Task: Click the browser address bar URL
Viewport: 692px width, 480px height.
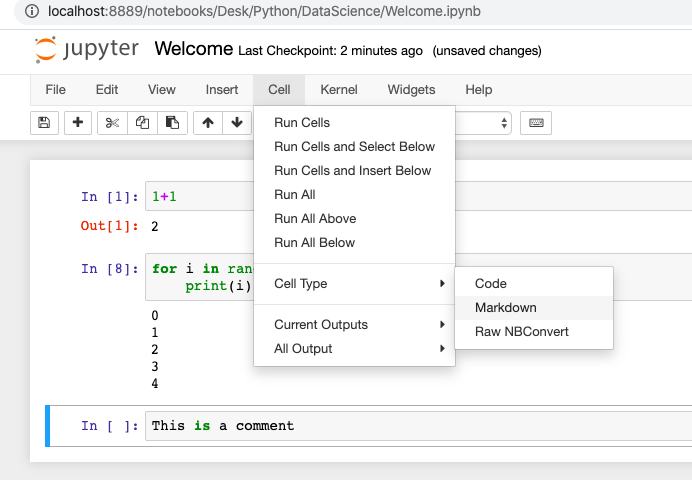Action: 264,11
